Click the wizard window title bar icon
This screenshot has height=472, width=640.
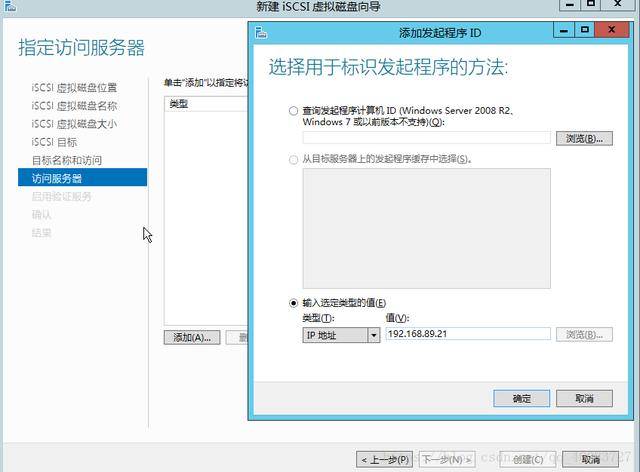[10, 6]
